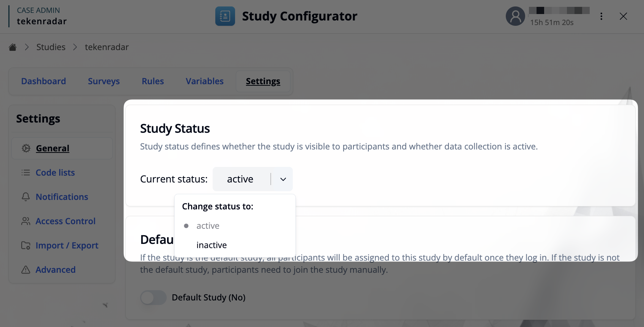Click the active current status combo box
This screenshot has height=327, width=644.
(x=241, y=179)
